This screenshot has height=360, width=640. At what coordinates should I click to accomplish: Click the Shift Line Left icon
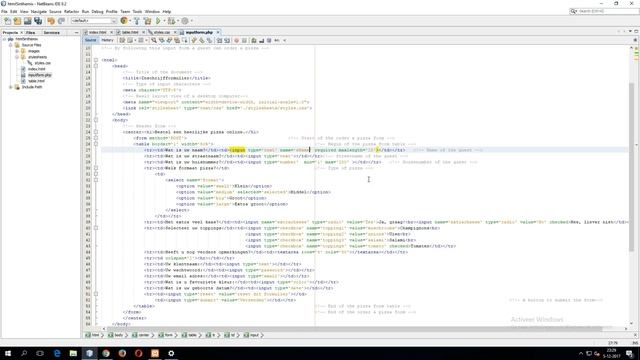(220, 40)
